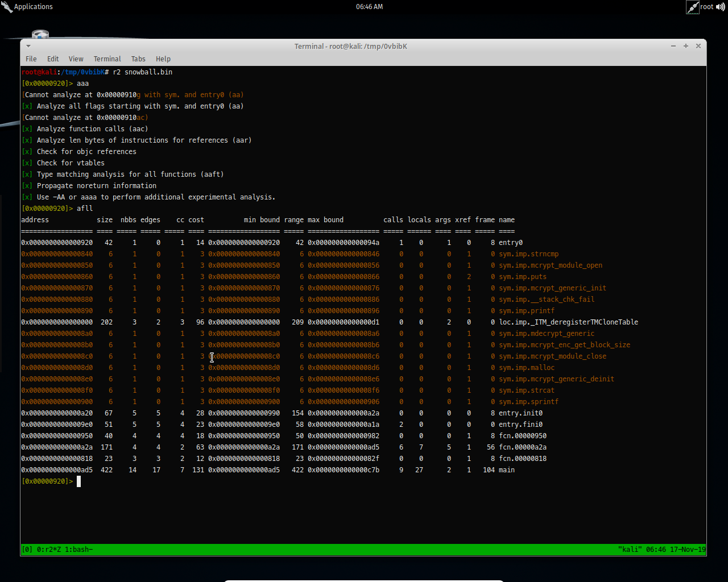Click 'sym.imp.sprintf' entry
The width and height of the screenshot is (728, 582).
click(x=529, y=402)
